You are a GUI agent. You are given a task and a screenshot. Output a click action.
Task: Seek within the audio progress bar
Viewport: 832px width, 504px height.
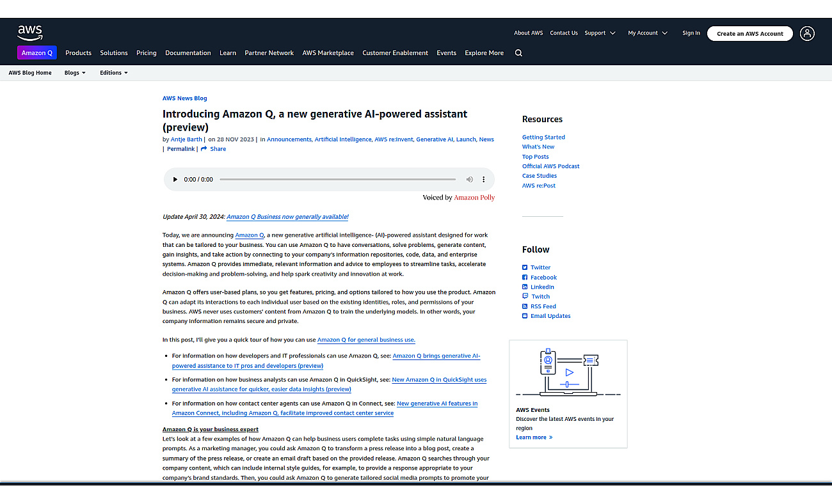point(338,180)
